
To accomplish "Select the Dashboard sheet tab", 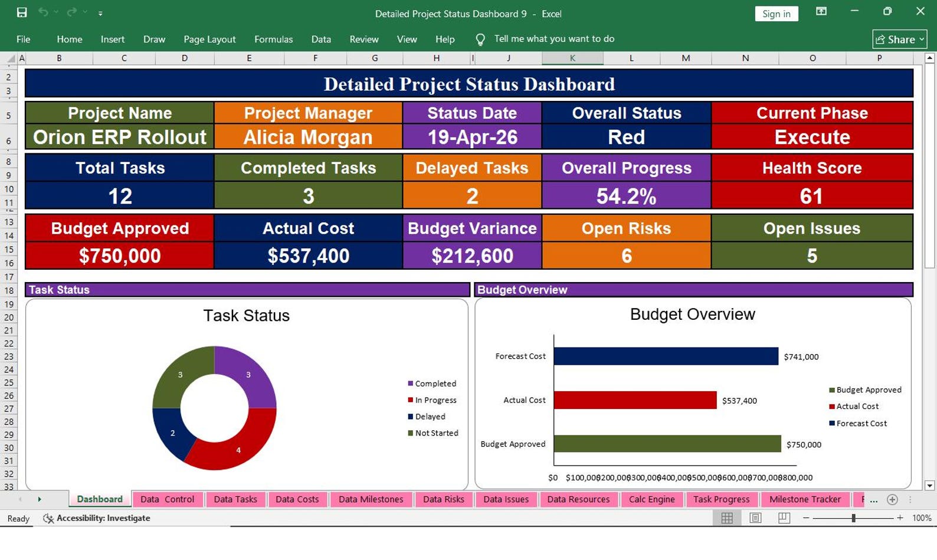I will coord(100,499).
